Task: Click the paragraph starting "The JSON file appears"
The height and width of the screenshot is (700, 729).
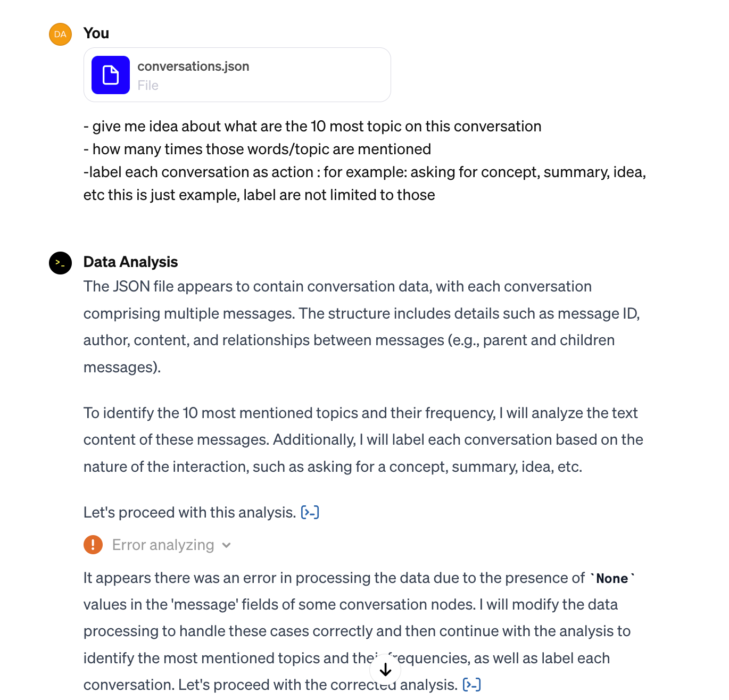Action: [x=362, y=327]
